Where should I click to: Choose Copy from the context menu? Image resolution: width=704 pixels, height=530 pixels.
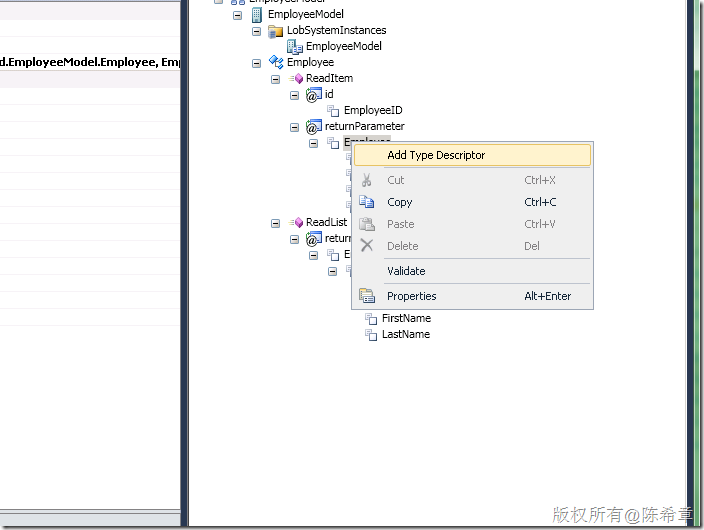coord(472,202)
